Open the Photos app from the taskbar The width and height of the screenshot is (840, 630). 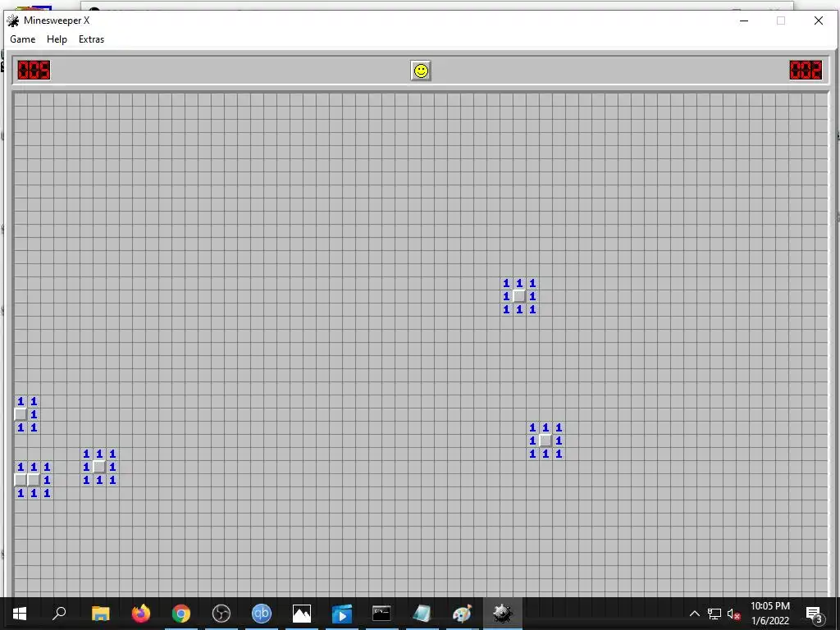pyautogui.click(x=302, y=614)
